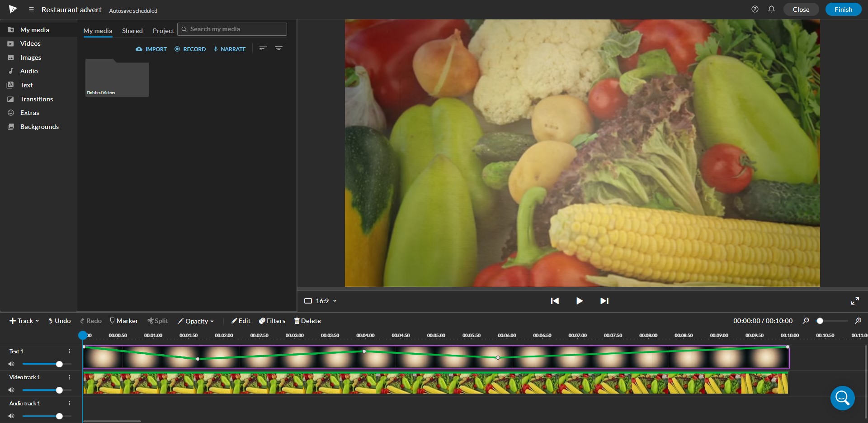Screen dimensions: 868x423
Task: Mute Audio track 1
Action: (x=11, y=416)
